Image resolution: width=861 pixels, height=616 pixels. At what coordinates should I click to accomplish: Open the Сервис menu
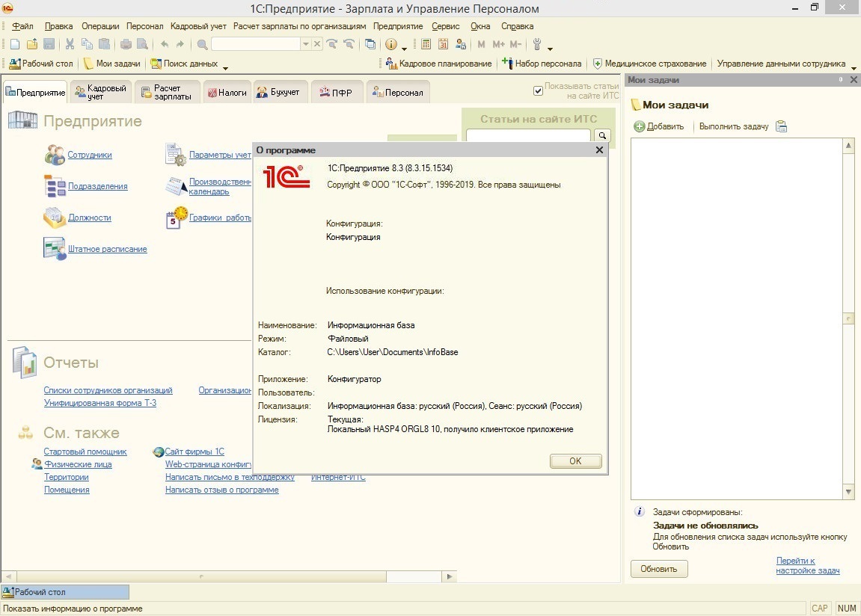coord(446,26)
